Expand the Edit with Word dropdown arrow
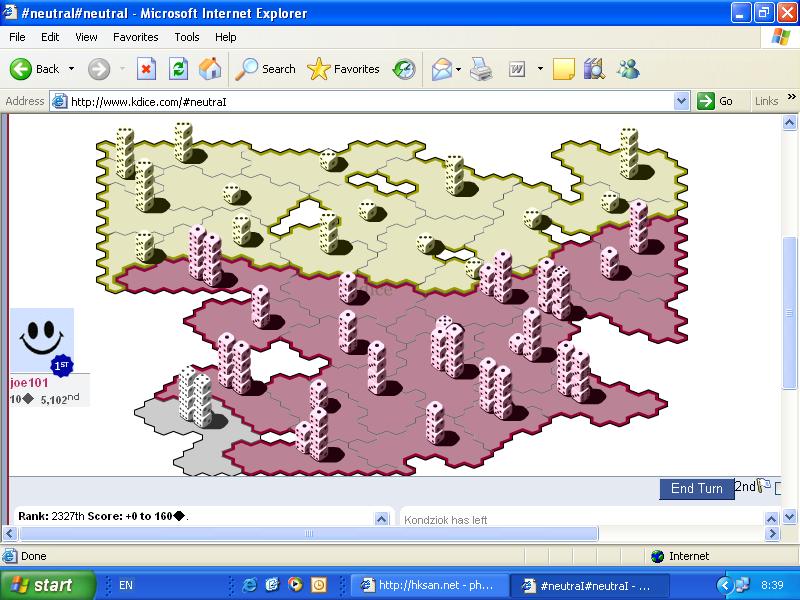The height and width of the screenshot is (600, 800). click(x=540, y=69)
